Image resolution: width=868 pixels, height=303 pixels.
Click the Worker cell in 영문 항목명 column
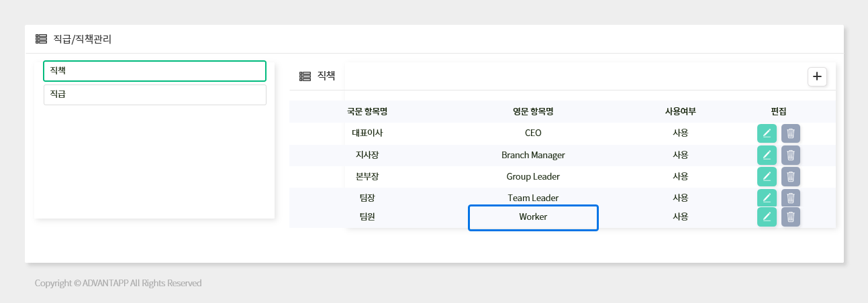click(533, 217)
